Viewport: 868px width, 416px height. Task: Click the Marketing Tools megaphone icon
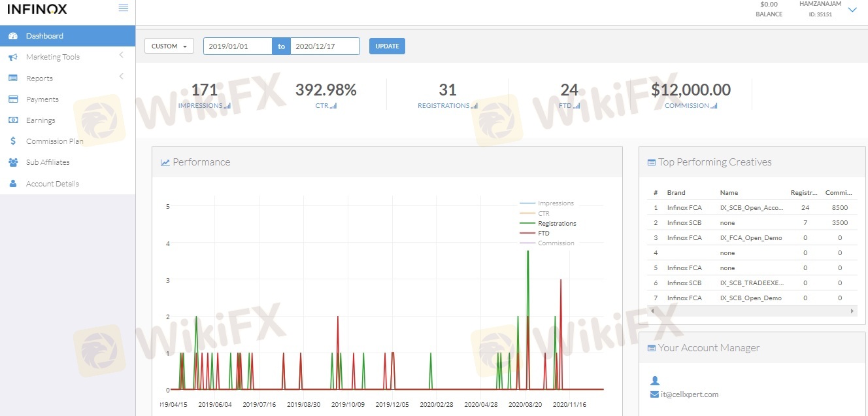(13, 57)
